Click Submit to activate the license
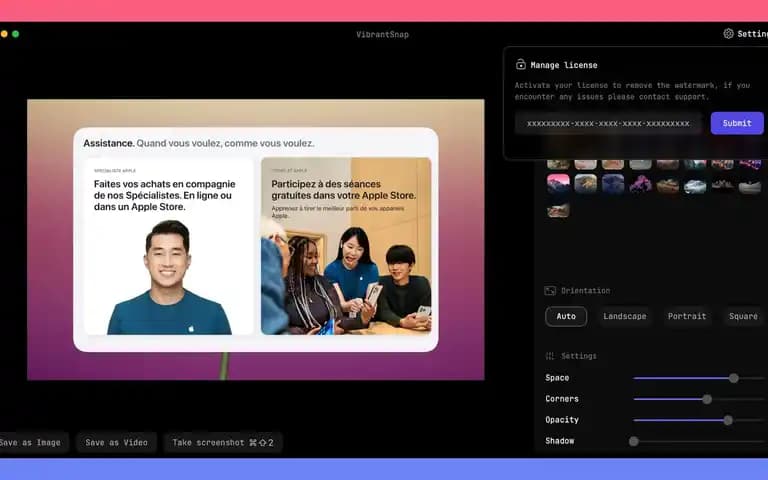768x480 pixels. click(x=737, y=123)
